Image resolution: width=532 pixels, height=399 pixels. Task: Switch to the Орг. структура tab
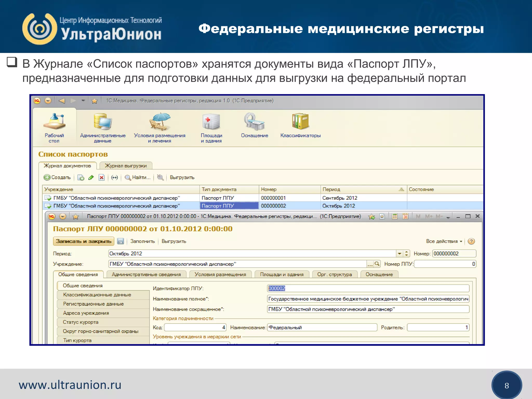tap(335, 275)
